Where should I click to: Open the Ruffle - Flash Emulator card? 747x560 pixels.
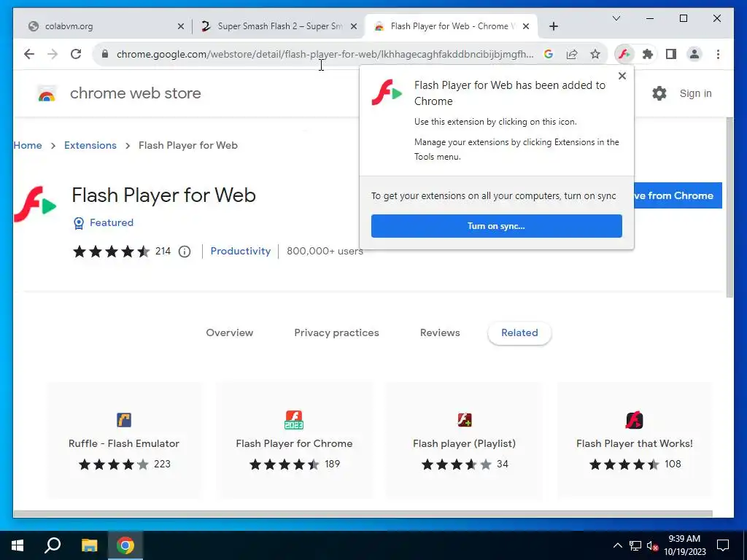click(x=124, y=440)
